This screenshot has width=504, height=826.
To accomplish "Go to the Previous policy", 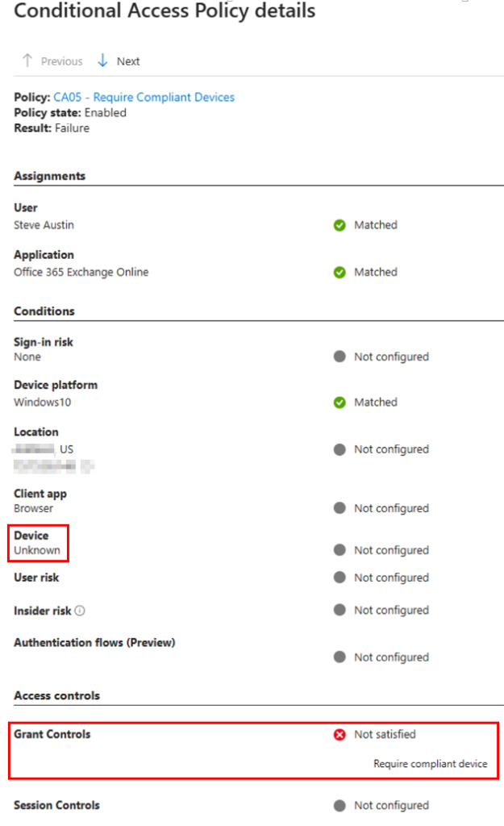I will (61, 61).
